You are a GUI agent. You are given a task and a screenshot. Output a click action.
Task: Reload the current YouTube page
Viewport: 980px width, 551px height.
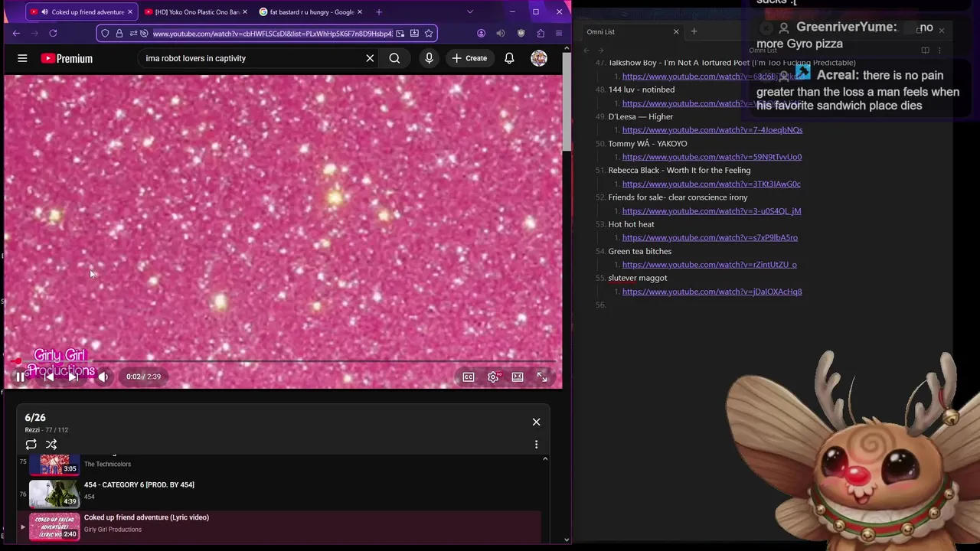click(x=53, y=33)
